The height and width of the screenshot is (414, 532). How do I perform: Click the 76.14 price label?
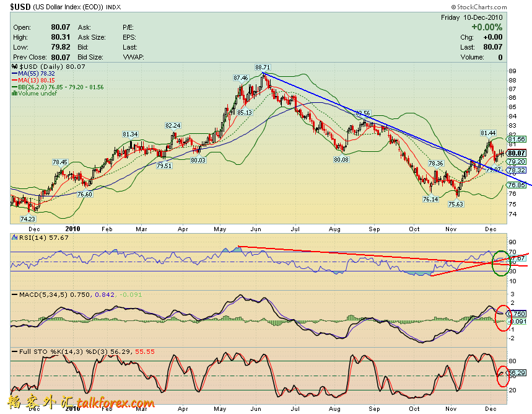click(x=430, y=199)
